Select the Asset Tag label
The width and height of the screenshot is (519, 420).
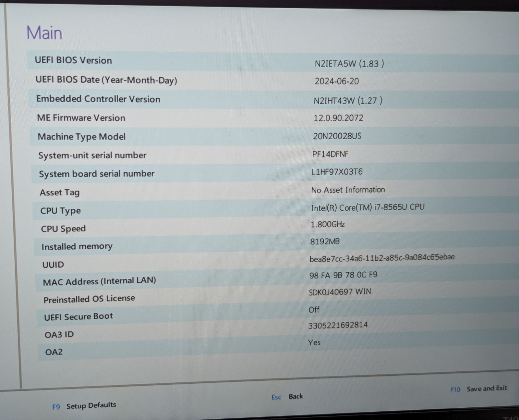click(60, 193)
